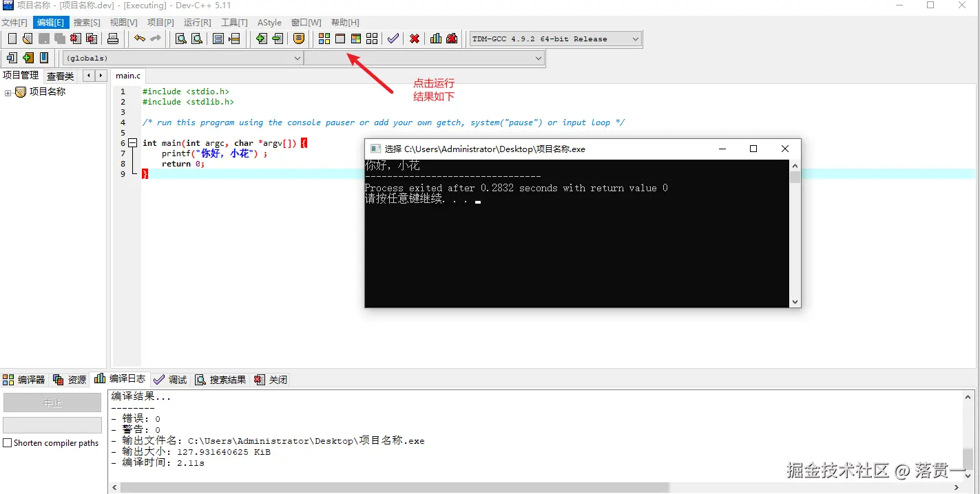Open Project Options yellow icon

point(299,39)
